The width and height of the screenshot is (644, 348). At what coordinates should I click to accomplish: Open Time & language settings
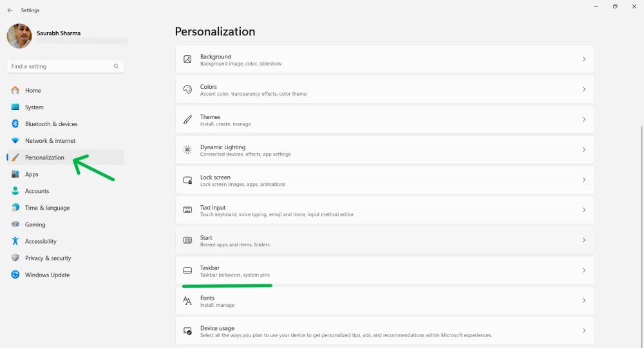[x=47, y=208]
